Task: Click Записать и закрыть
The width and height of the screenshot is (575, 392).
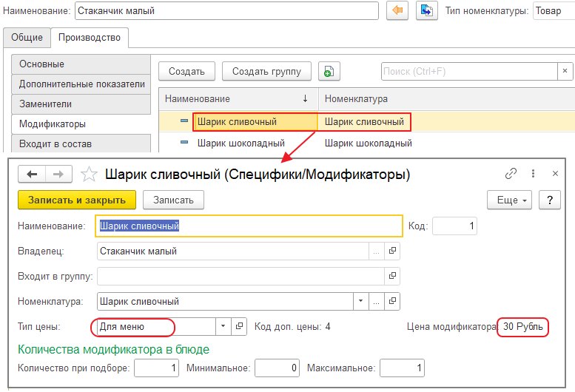Action: pos(77,200)
